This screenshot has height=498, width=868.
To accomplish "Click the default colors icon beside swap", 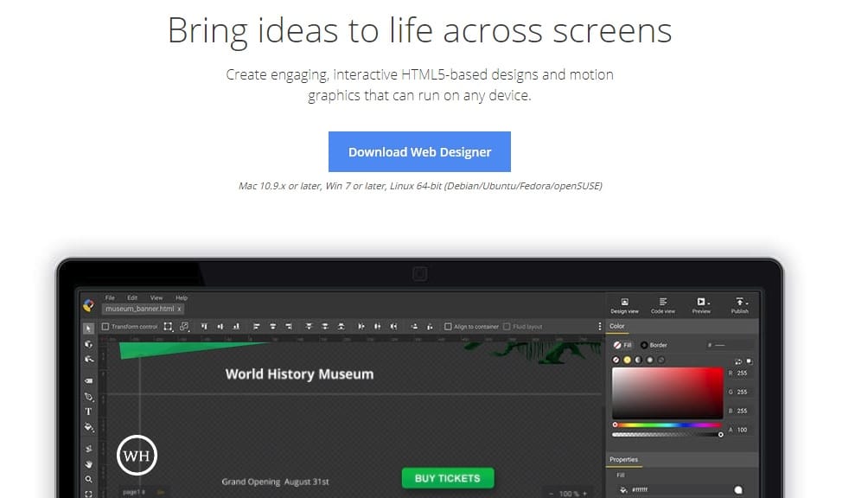I will point(749,361).
